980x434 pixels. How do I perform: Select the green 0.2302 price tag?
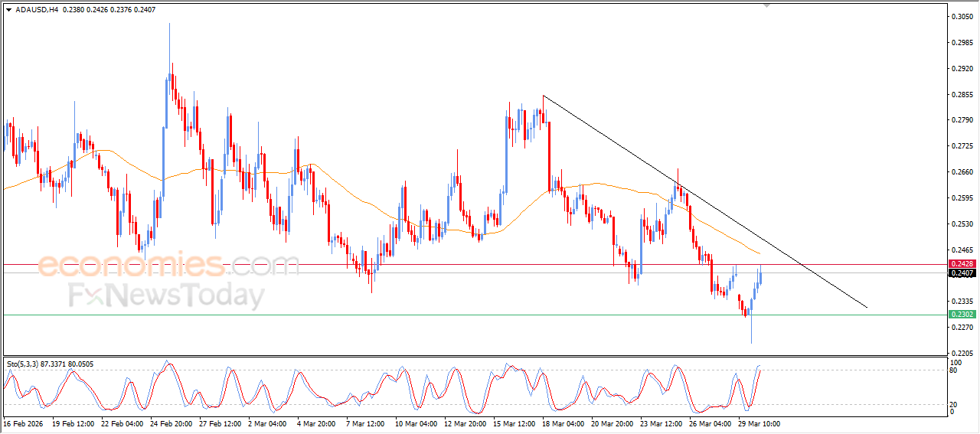960,315
